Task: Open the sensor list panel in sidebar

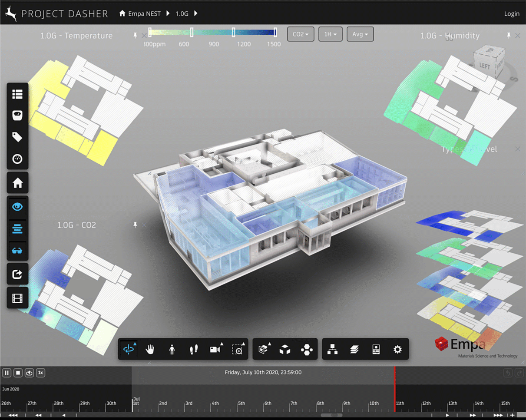Action: pyautogui.click(x=18, y=94)
